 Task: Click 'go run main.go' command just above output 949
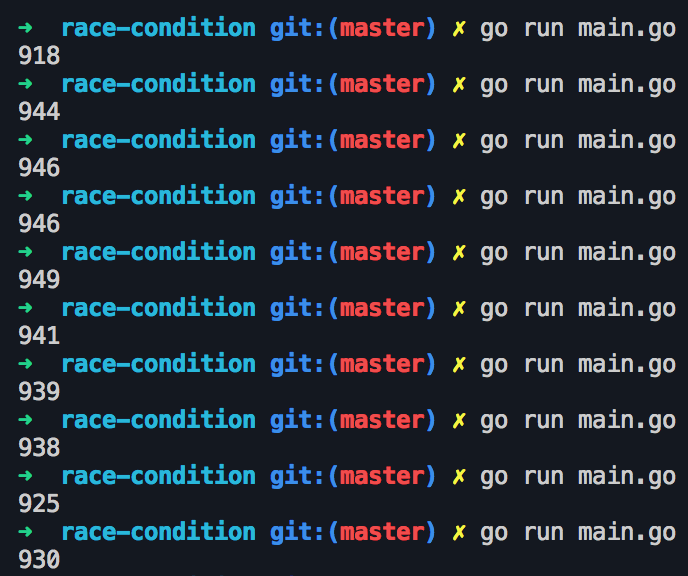tap(578, 254)
